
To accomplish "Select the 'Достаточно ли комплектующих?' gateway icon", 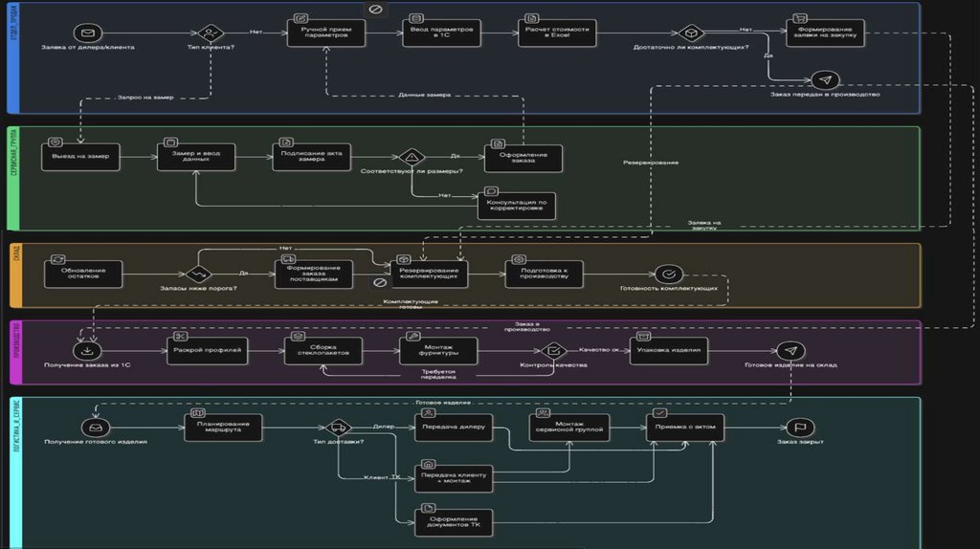I will [691, 33].
